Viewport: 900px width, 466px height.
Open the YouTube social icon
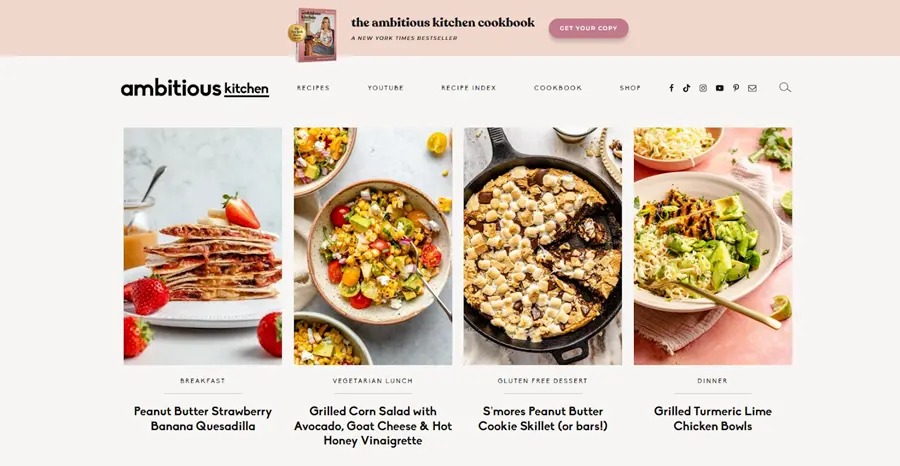coord(719,88)
